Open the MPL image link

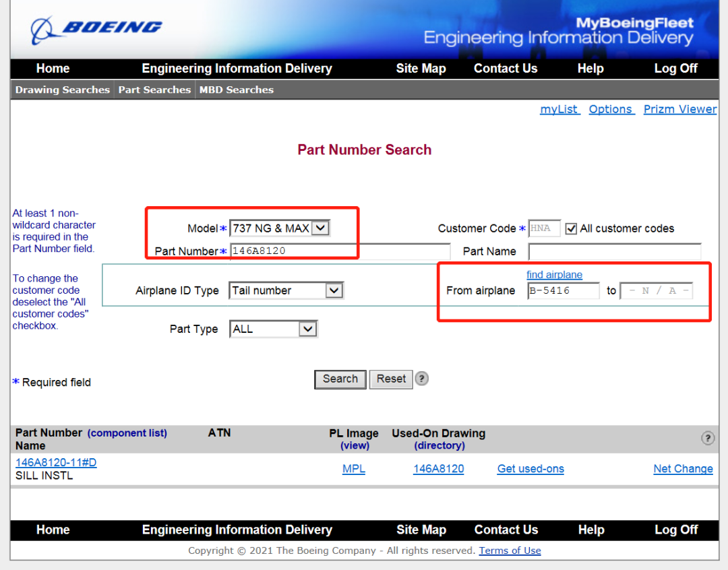[354, 469]
